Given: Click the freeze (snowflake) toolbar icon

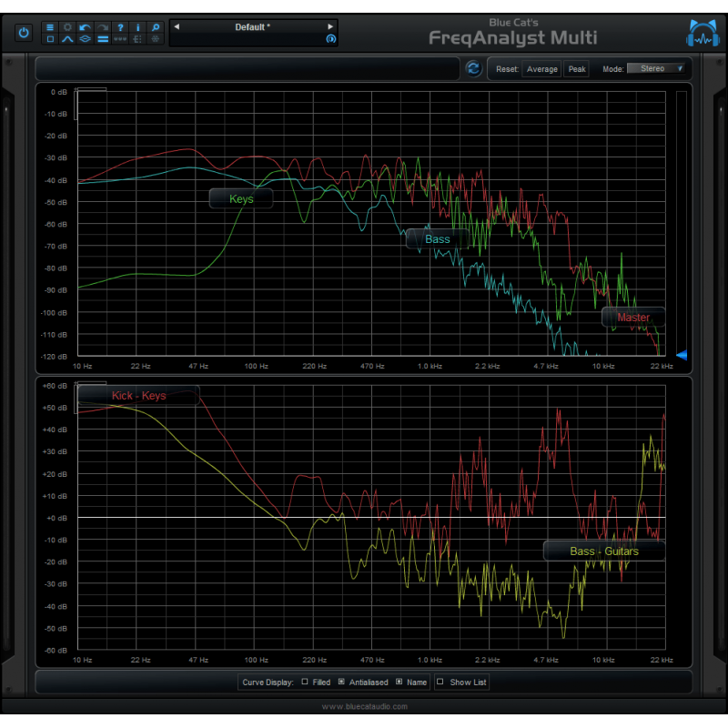Looking at the screenshot, I should tap(155, 40).
